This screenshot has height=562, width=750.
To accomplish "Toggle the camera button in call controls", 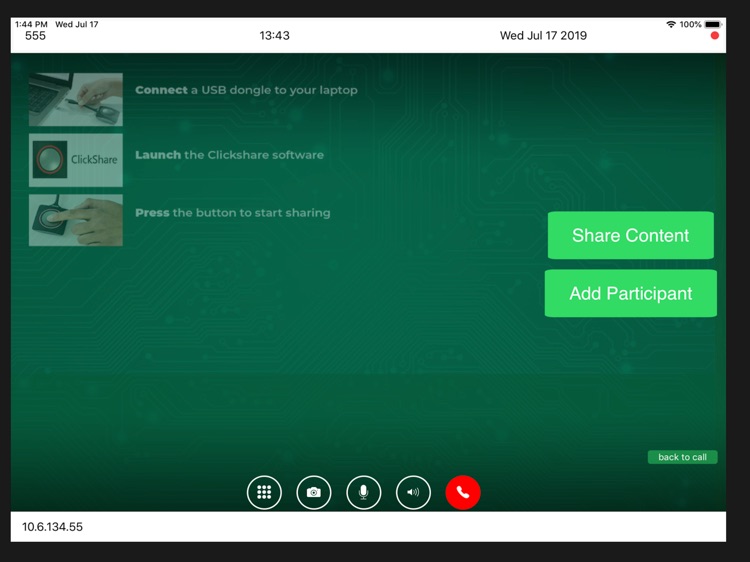I will point(314,492).
